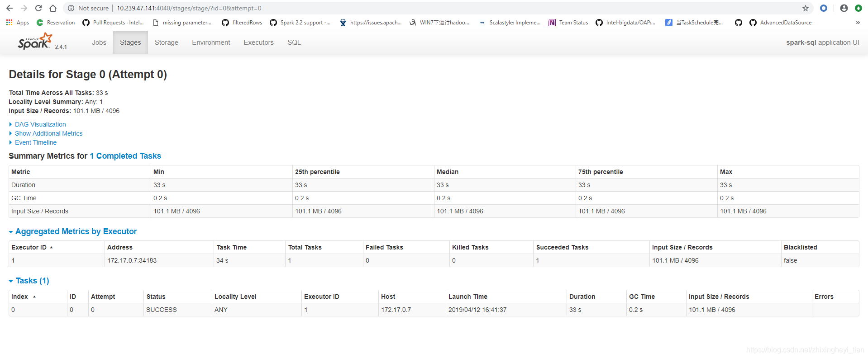This screenshot has width=868, height=358.
Task: Open the missing parameter bookmark
Action: (x=182, y=23)
